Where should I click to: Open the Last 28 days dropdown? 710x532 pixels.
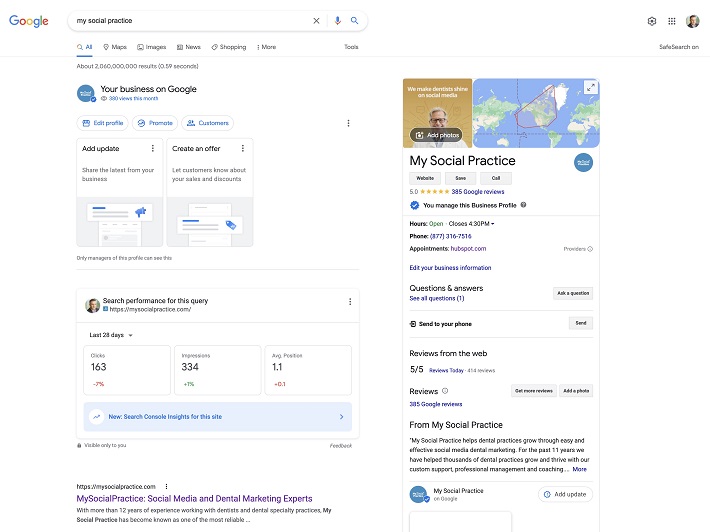tap(111, 335)
